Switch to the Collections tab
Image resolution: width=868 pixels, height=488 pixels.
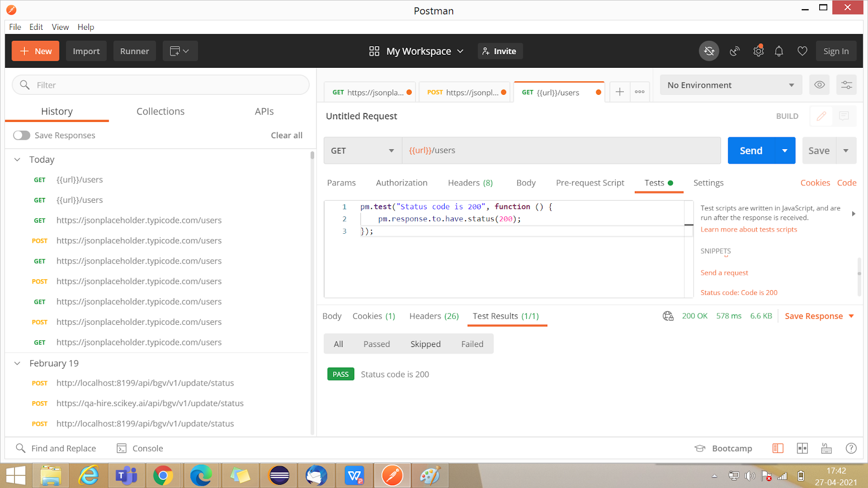(161, 111)
